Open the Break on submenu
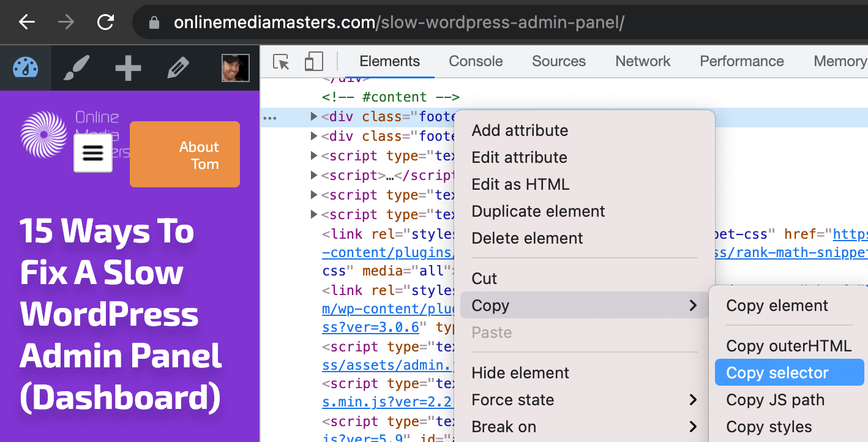 pos(585,427)
